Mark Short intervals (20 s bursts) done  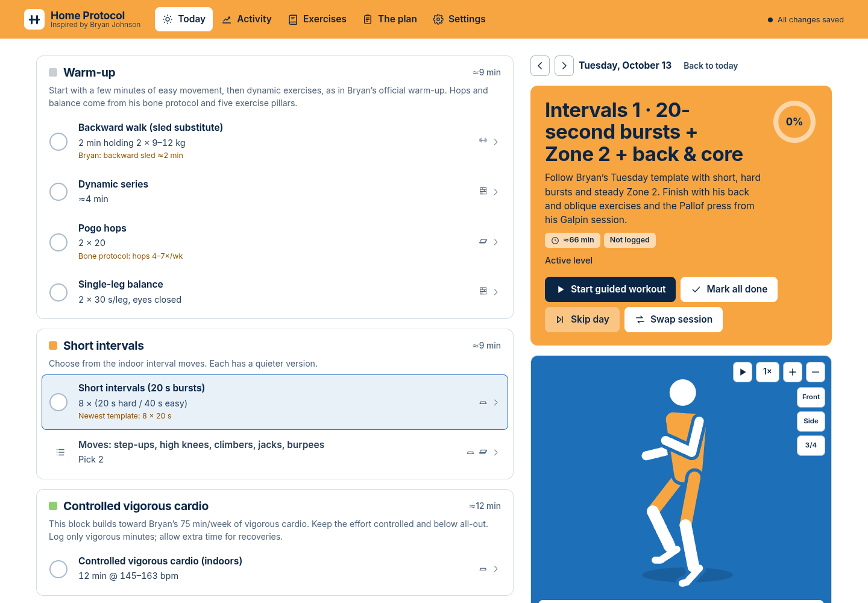tap(58, 402)
